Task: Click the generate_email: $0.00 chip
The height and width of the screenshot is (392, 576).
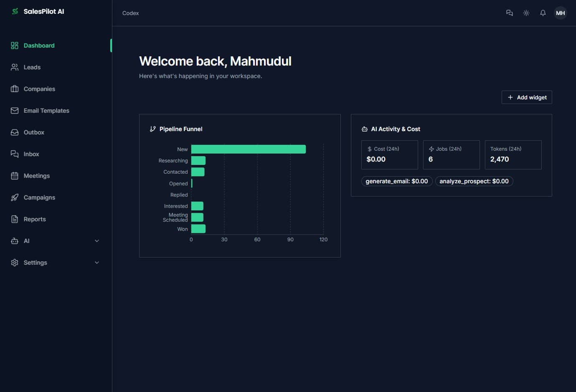Action: (397, 181)
